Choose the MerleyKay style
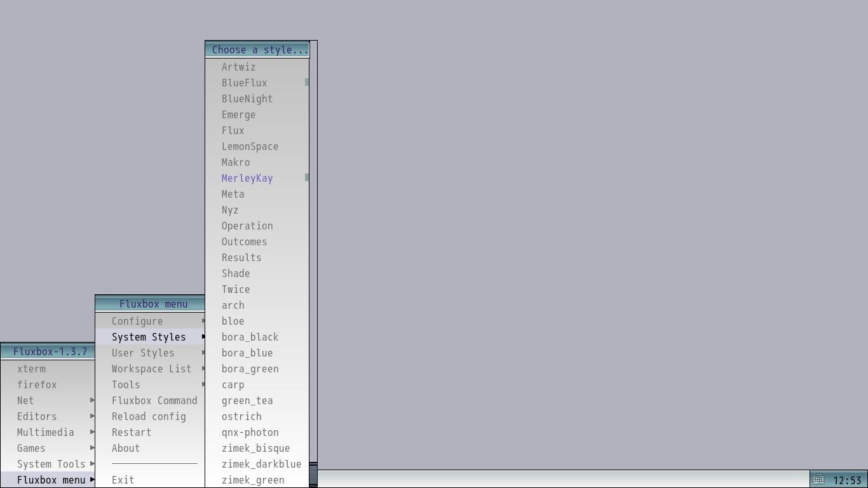868x488 pixels. click(x=257, y=178)
